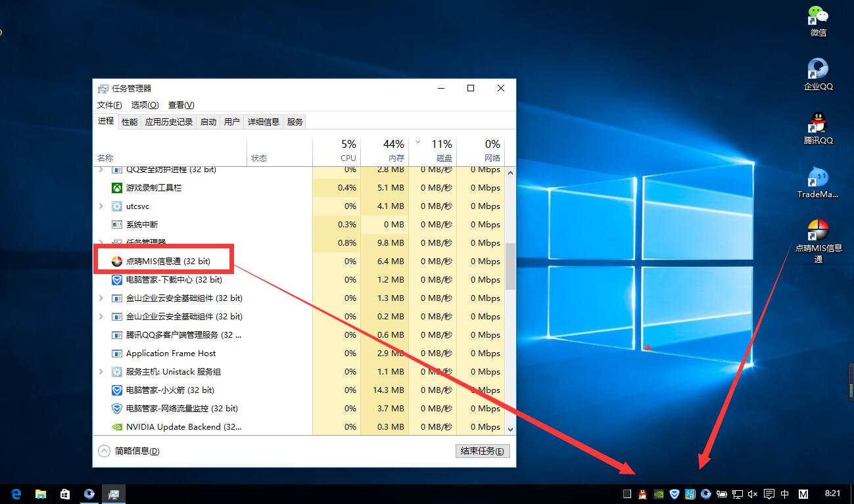Click the process list scroll-down arrow
Screen dimensions: 854x504
tap(510, 428)
